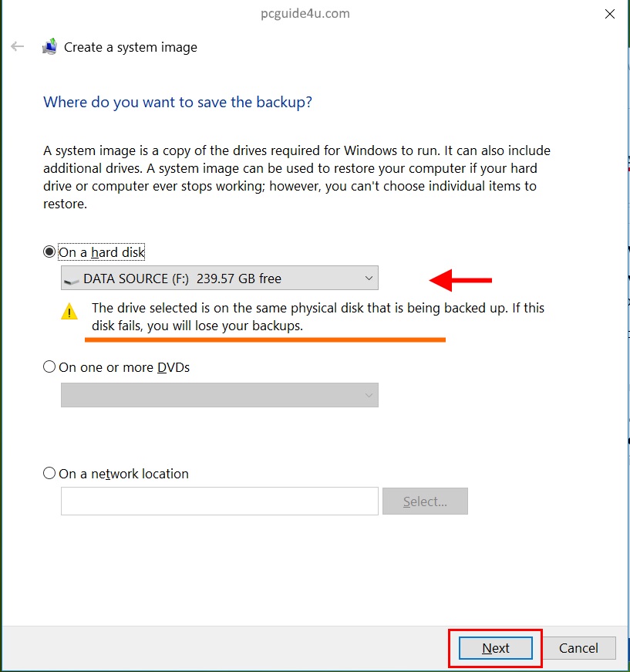Image resolution: width=630 pixels, height=672 pixels.
Task: Proceed with the Next button
Action: click(495, 648)
